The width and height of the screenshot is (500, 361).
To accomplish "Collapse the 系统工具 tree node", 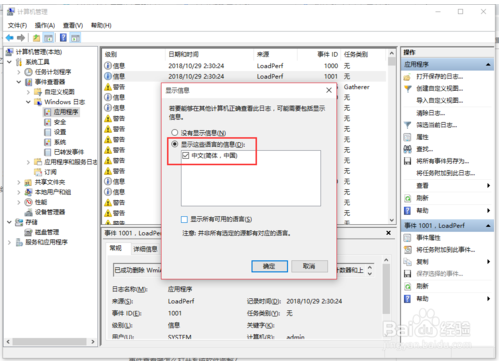I will click(x=10, y=62).
